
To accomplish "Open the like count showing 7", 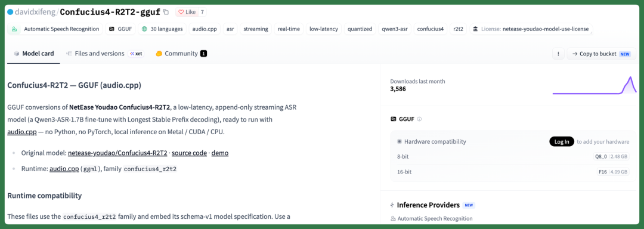I will coord(202,12).
